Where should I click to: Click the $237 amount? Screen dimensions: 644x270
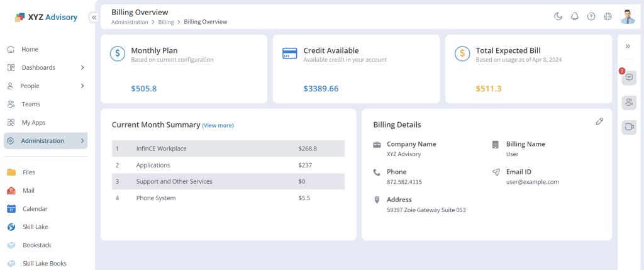pyautogui.click(x=305, y=165)
